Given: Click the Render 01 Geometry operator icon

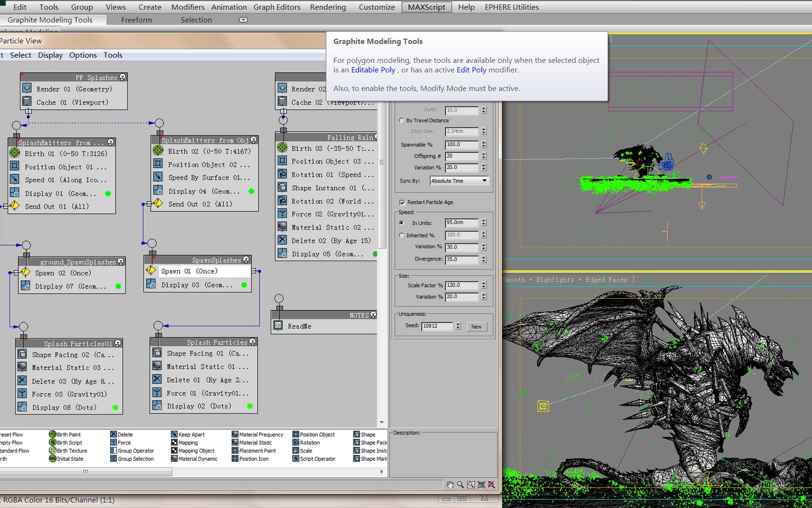Looking at the screenshot, I should coord(27,88).
